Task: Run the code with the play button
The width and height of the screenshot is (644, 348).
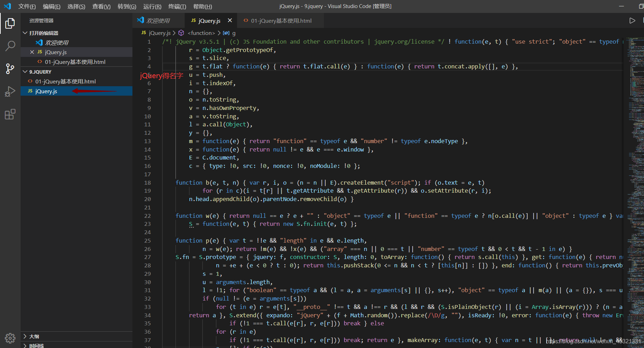Action: click(x=632, y=21)
